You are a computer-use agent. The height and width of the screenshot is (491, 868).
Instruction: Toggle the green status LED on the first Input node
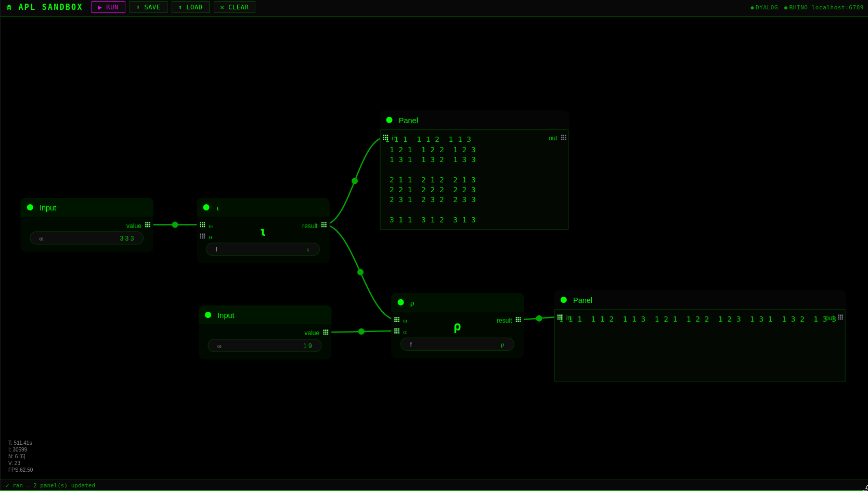click(30, 207)
